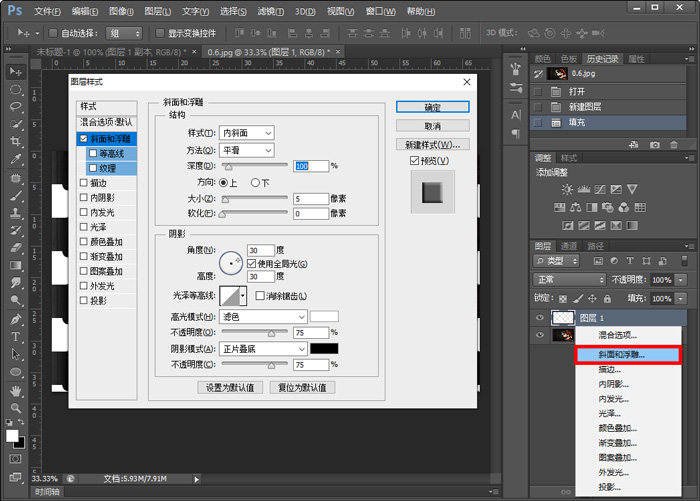The width and height of the screenshot is (700, 501).
Task: Select the Move tool in the toolbox
Action: tap(16, 71)
